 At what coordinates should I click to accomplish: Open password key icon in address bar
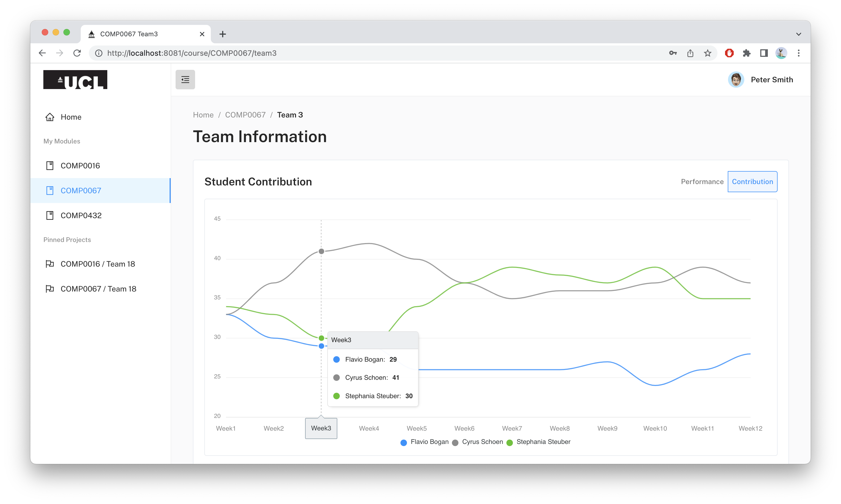[673, 53]
